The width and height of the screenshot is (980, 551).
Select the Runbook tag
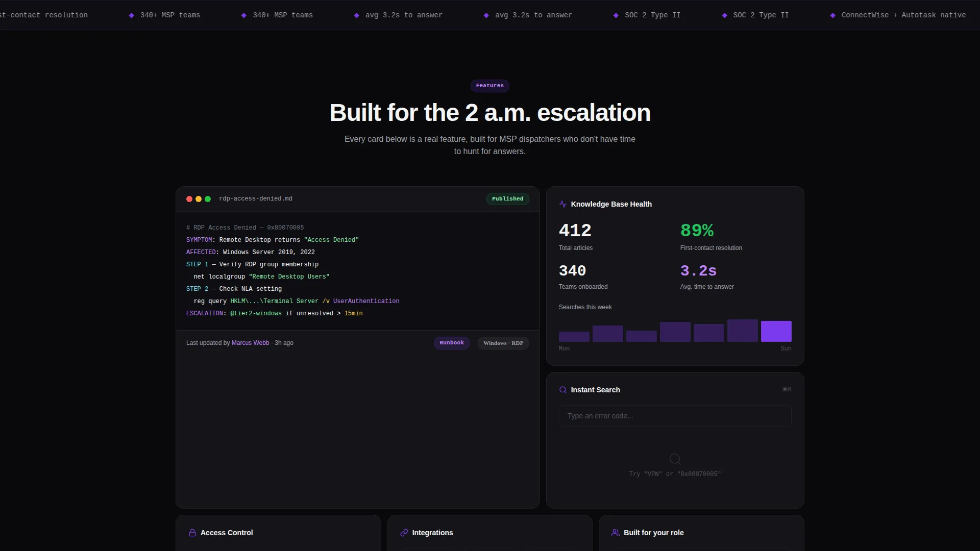(452, 343)
